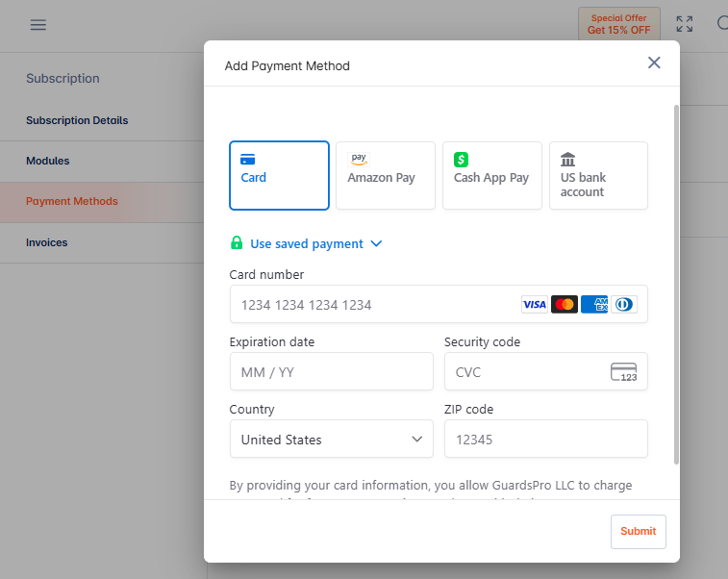
Task: Click Special Offer Get 15% OFF banner
Action: (x=618, y=24)
